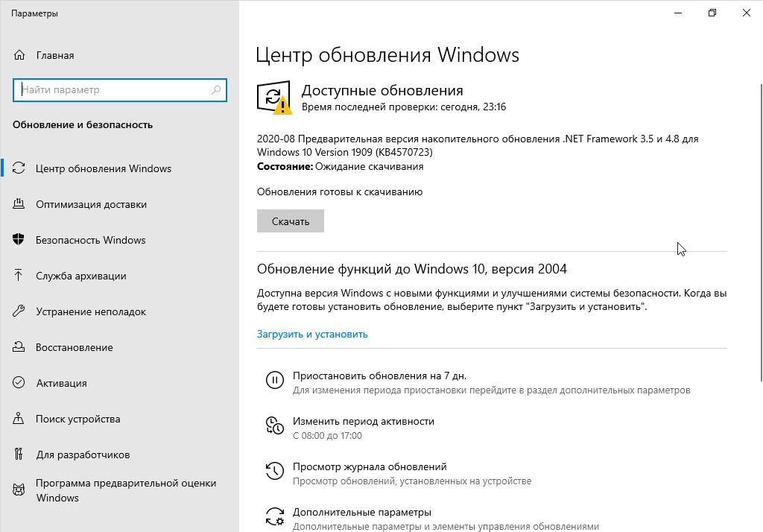Image resolution: width=763 pixels, height=532 pixels.
Task: Click the pause icon for Приостановить обновления
Action: [x=275, y=380]
